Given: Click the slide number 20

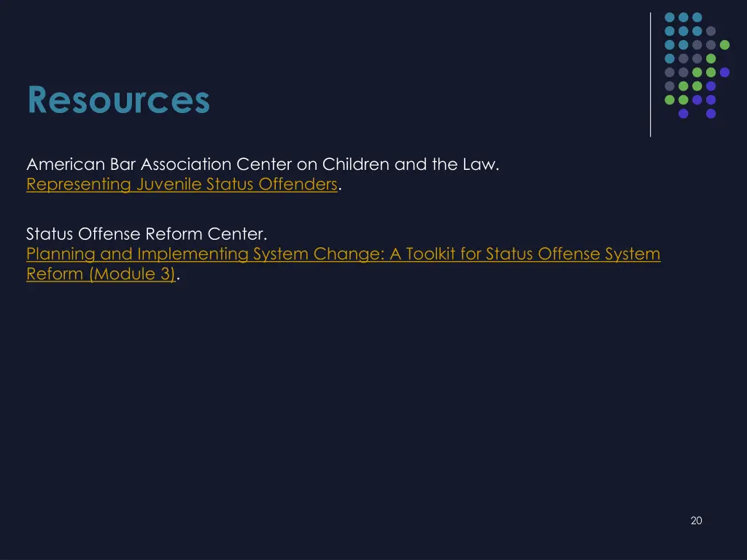Looking at the screenshot, I should click(x=696, y=520).
